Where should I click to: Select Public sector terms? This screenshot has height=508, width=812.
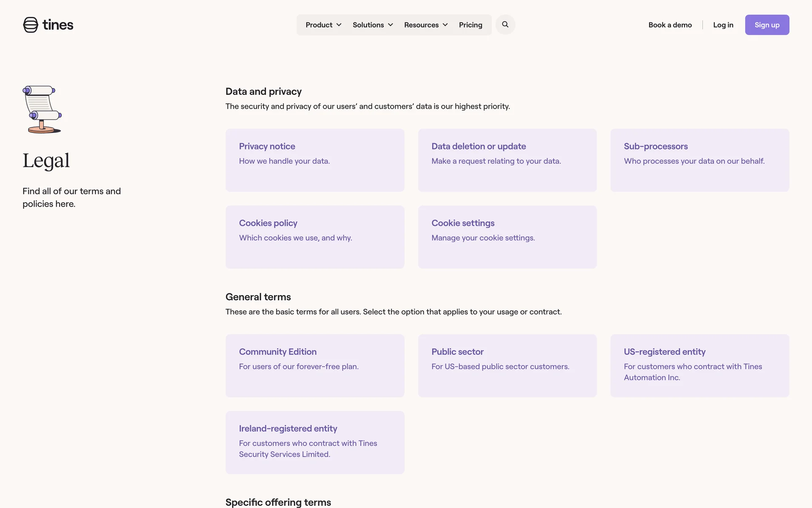click(x=507, y=365)
